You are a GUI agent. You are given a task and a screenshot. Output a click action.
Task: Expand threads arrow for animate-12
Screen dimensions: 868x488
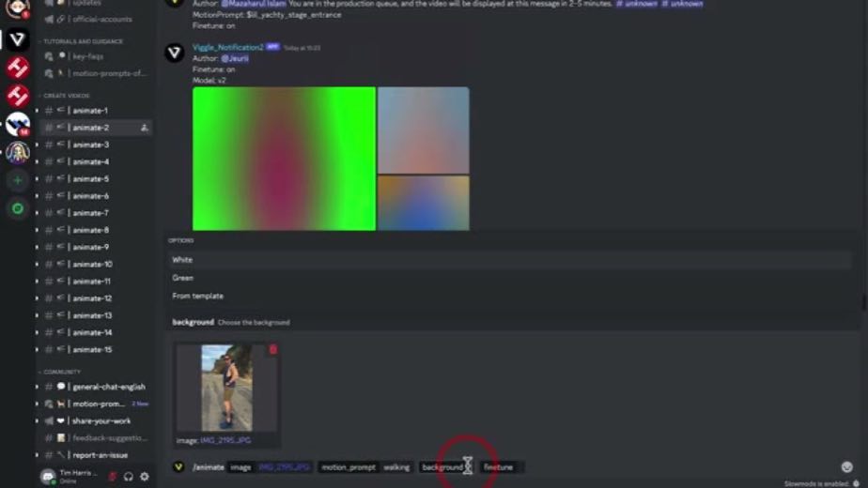(x=37, y=298)
